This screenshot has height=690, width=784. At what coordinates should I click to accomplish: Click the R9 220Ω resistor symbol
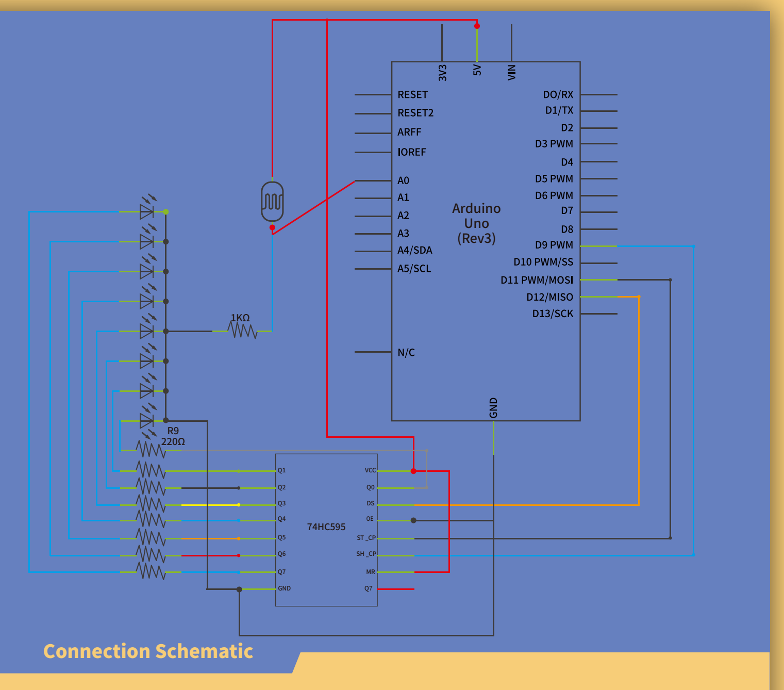151,450
